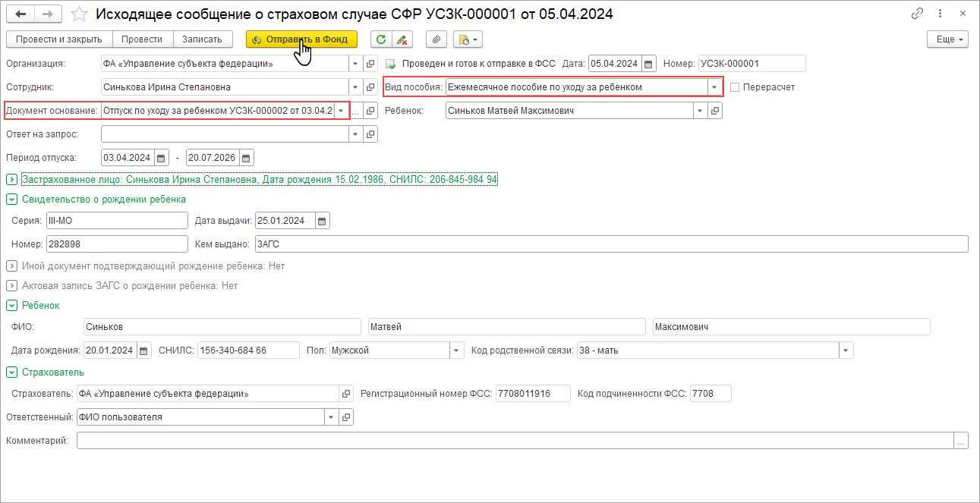The width and height of the screenshot is (980, 503).
Task: Collapse the Страхователь section
Action: [x=12, y=373]
